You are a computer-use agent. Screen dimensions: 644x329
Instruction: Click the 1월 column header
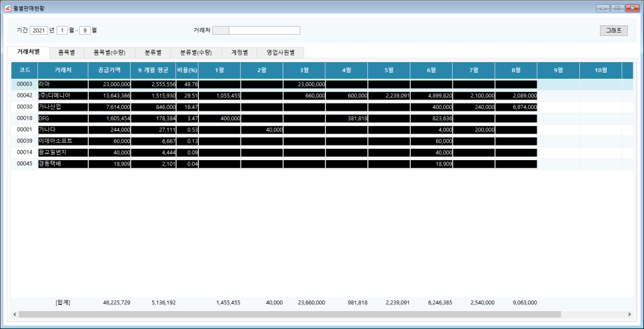click(x=220, y=70)
